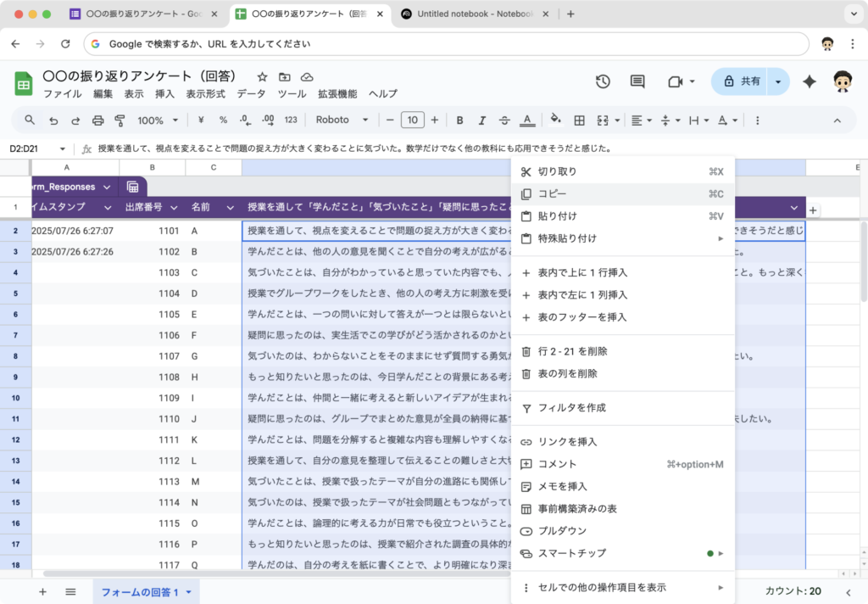Star the spreadsheet
Viewport: 868px width, 604px height.
coord(263,77)
